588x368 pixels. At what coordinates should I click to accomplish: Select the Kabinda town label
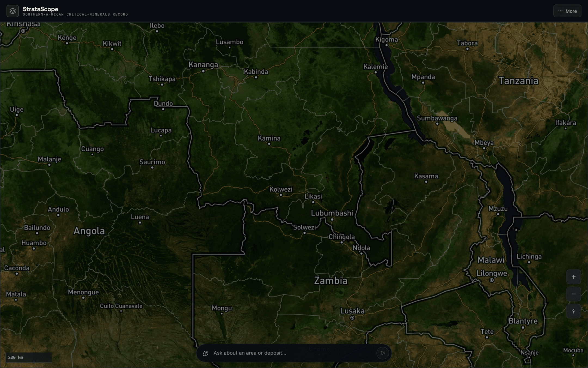click(256, 72)
